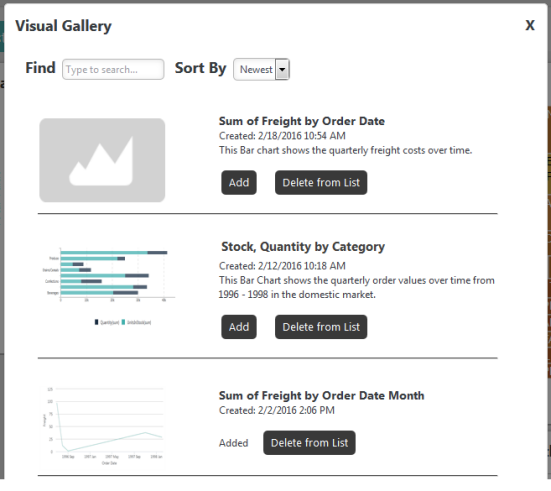Click the Added status label
551x491 pixels.
coord(233,443)
